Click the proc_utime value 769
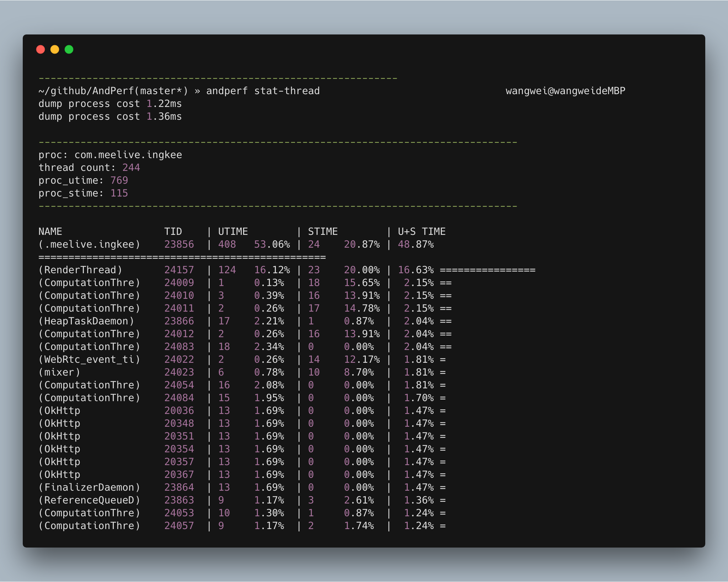The height and width of the screenshot is (582, 728). (119, 180)
